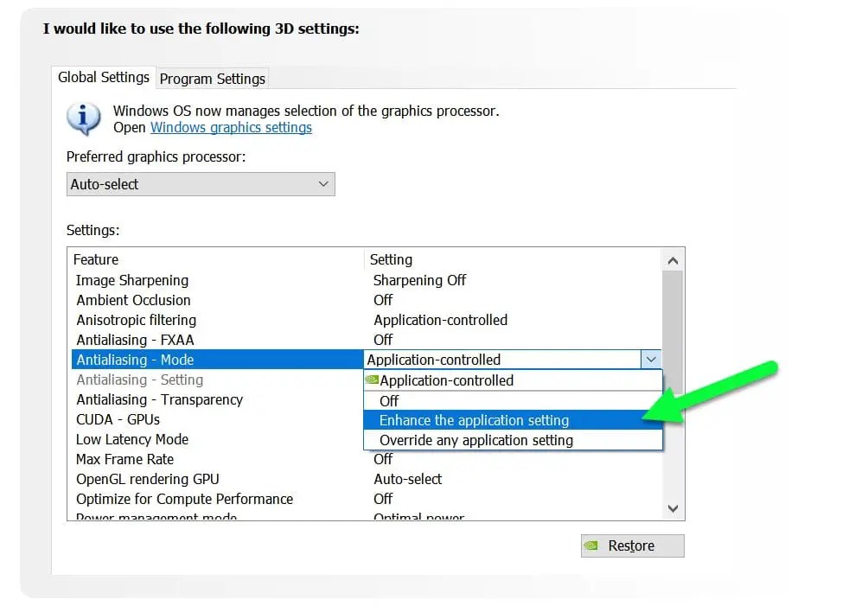Select the Image Sharpening feature row
Image resolution: width=868 pixels, height=606 pixels.
point(367,280)
